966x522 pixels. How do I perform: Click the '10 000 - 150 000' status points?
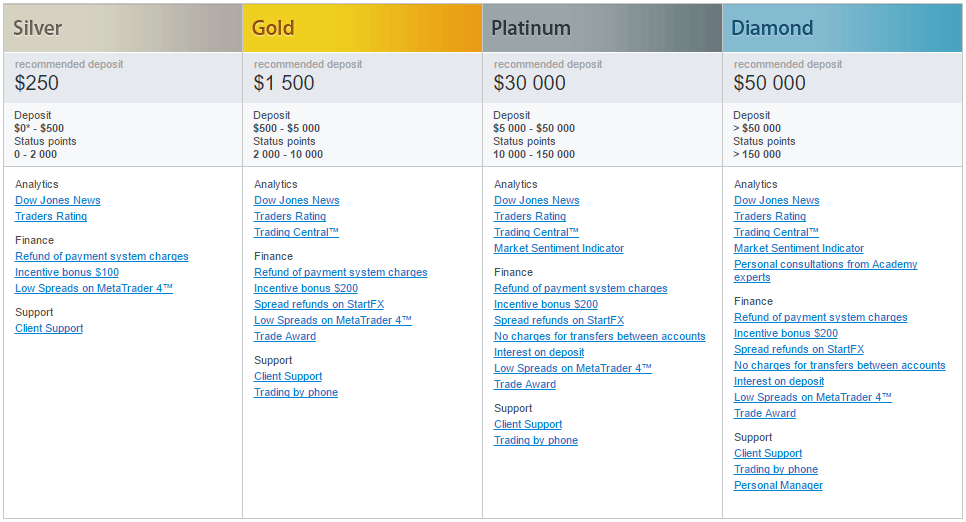(534, 154)
